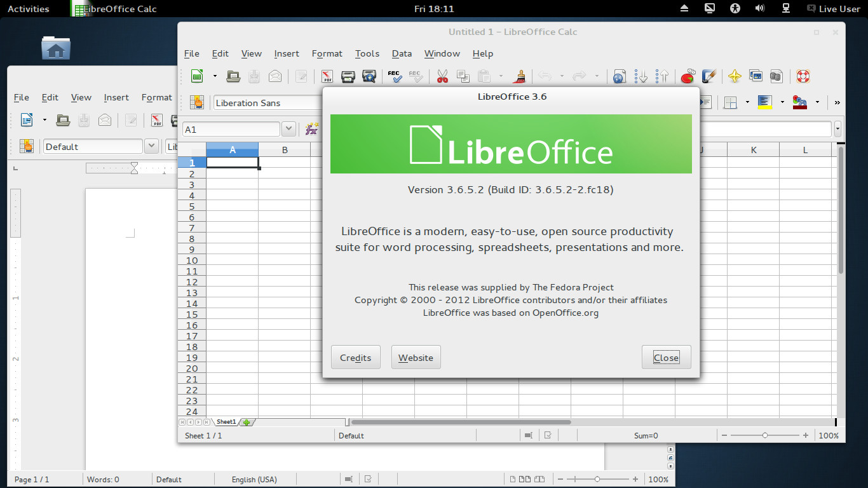
Task: Open Background Color dropdown arrow in Calc
Action: [782, 102]
